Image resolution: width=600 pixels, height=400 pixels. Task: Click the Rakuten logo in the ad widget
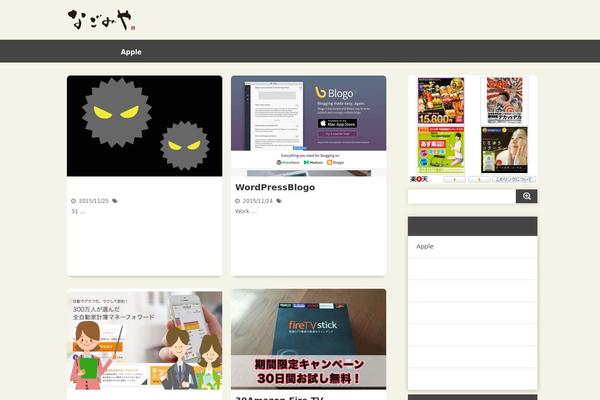click(419, 179)
